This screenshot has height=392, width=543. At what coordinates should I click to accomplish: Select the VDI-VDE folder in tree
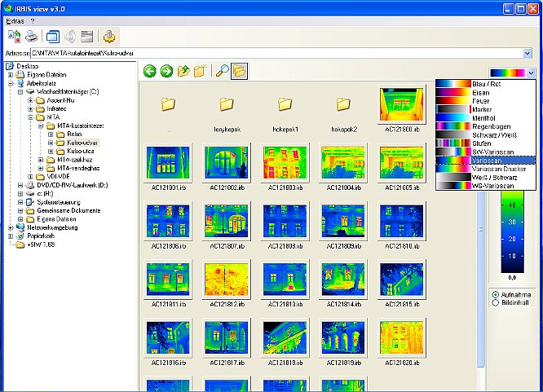click(58, 176)
